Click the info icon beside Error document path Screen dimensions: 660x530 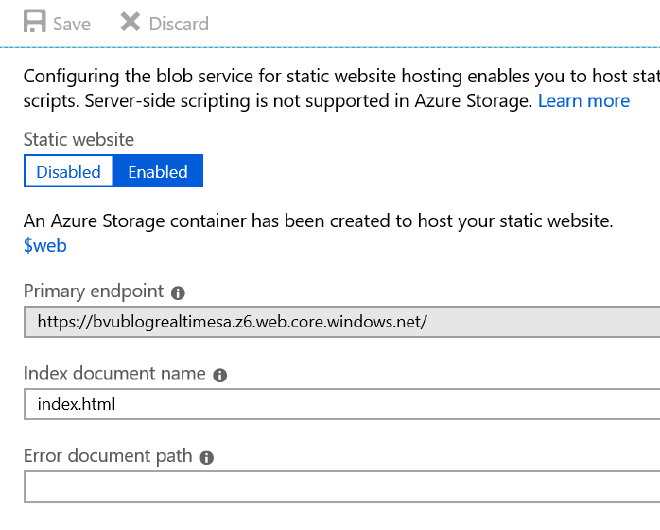(206, 458)
